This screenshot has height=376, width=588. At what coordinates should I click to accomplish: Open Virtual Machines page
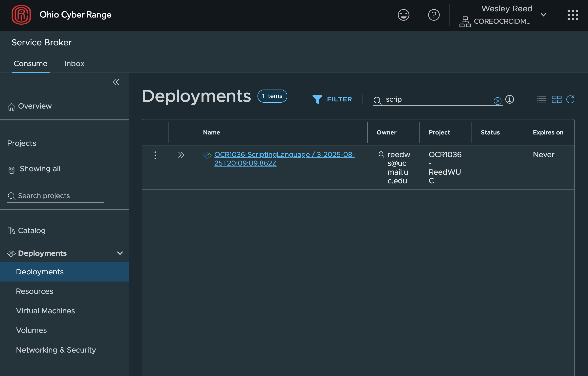pyautogui.click(x=45, y=311)
